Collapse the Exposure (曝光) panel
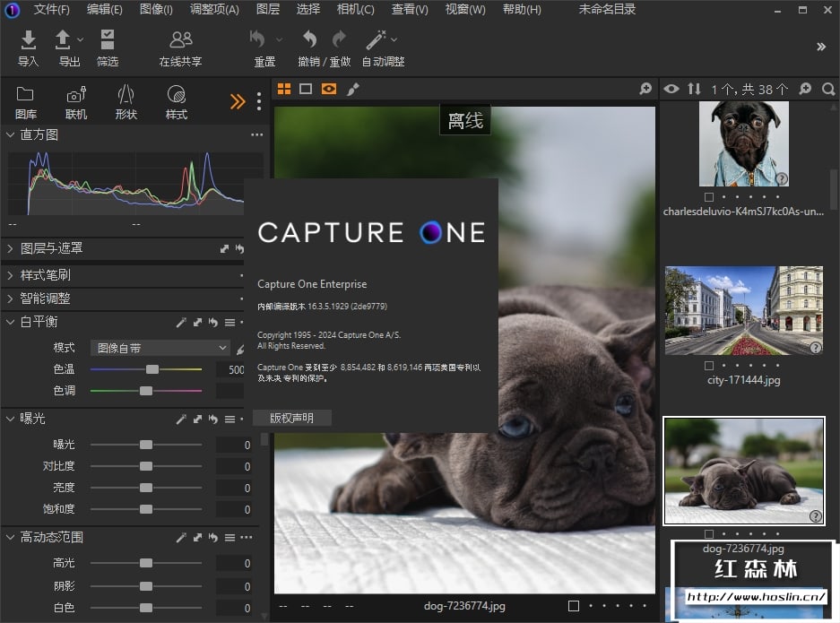 (11, 419)
